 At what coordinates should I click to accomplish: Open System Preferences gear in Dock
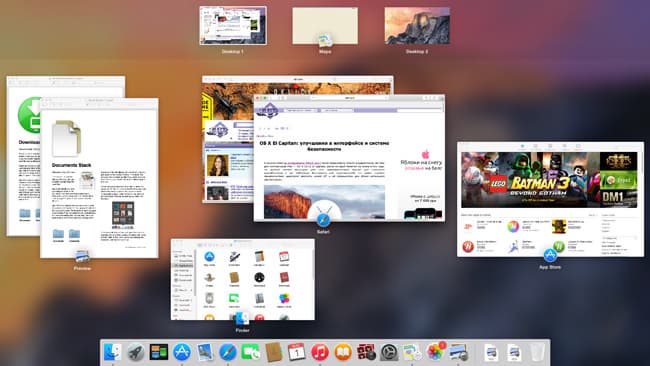pos(389,352)
